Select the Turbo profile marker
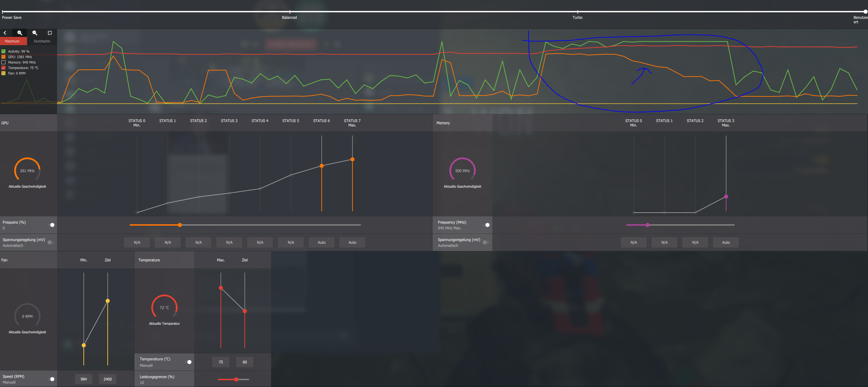 click(x=577, y=12)
